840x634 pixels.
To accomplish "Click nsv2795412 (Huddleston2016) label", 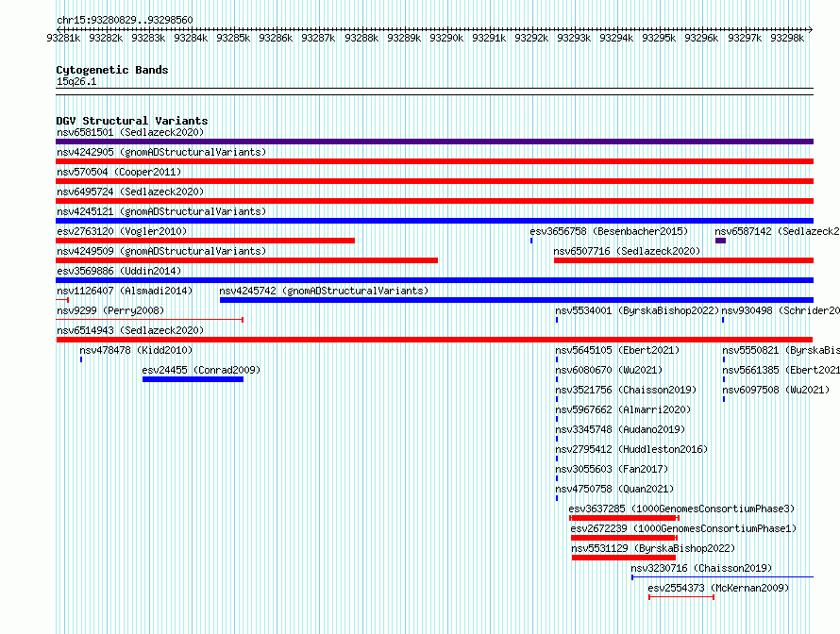I will [x=631, y=449].
